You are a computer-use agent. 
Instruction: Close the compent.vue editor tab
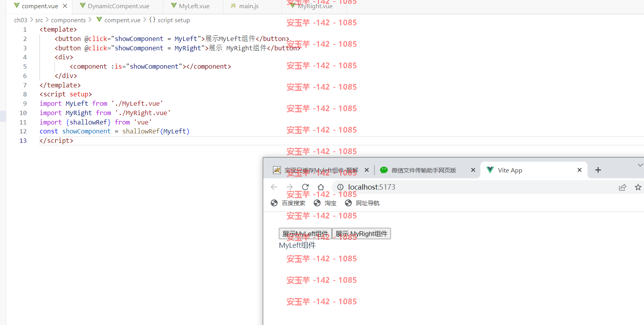65,6
